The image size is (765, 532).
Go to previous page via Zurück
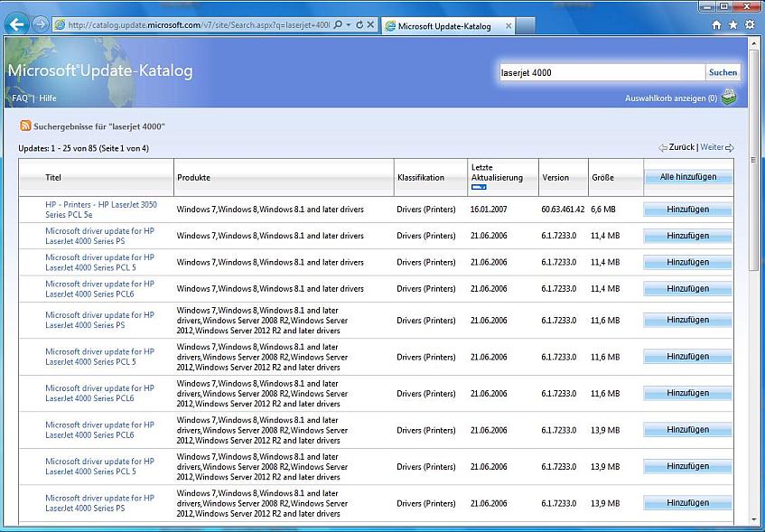tap(682, 147)
